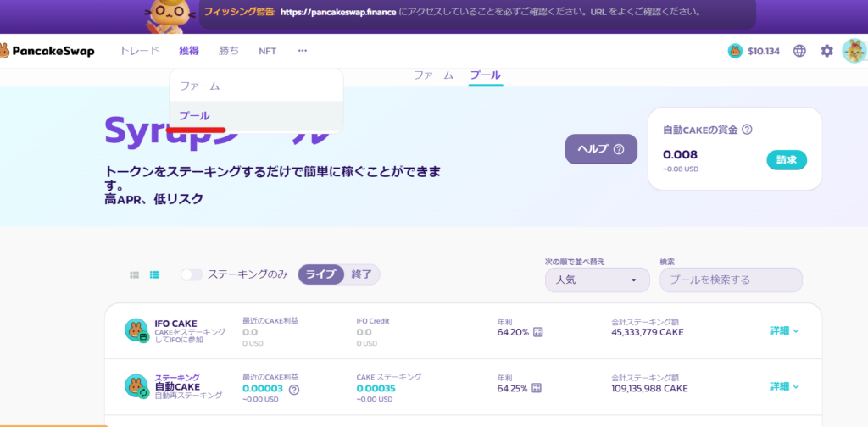Open the auto CAKE bounty help tooltip
Viewport: 868px width, 427px height.
pos(747,130)
